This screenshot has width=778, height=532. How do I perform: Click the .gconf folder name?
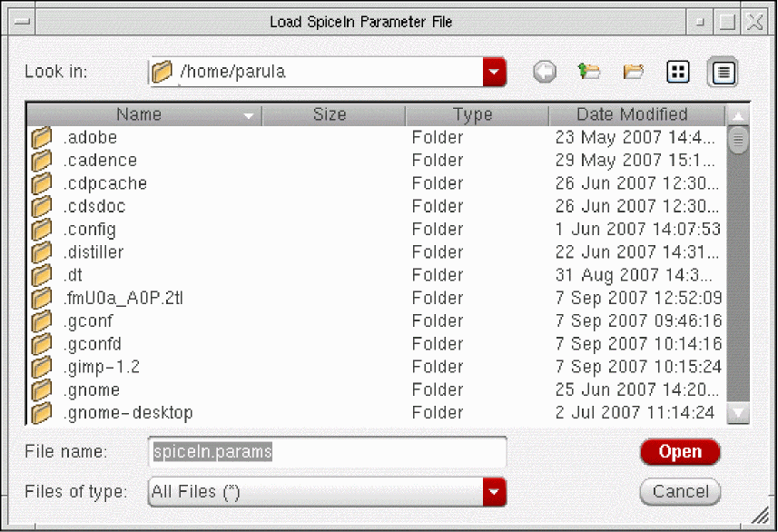pos(88,321)
